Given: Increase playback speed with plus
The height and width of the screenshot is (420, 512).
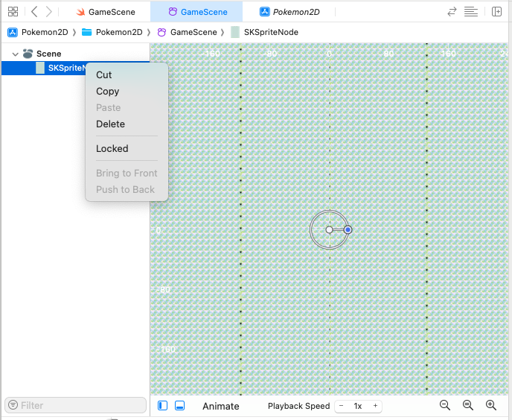Looking at the screenshot, I should point(376,406).
